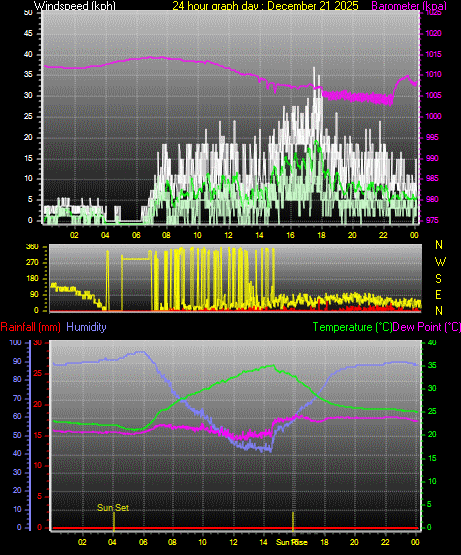Click "45" on the windspeed axis
The width and height of the screenshot is (461, 555).
coord(28,34)
